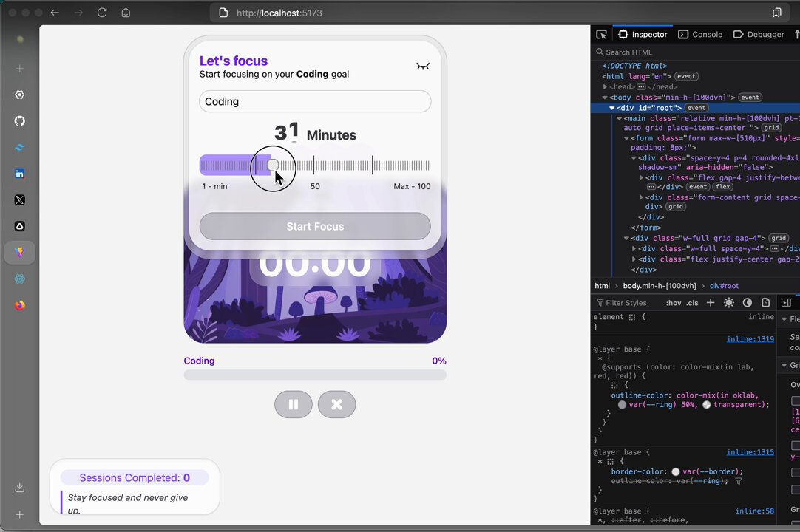Open the X (Twitter) sidebar tab
Image resolution: width=800 pixels, height=532 pixels.
pyautogui.click(x=19, y=200)
